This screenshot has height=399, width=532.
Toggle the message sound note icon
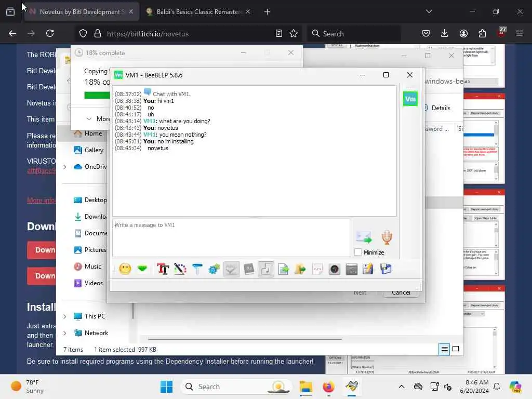click(x=266, y=269)
